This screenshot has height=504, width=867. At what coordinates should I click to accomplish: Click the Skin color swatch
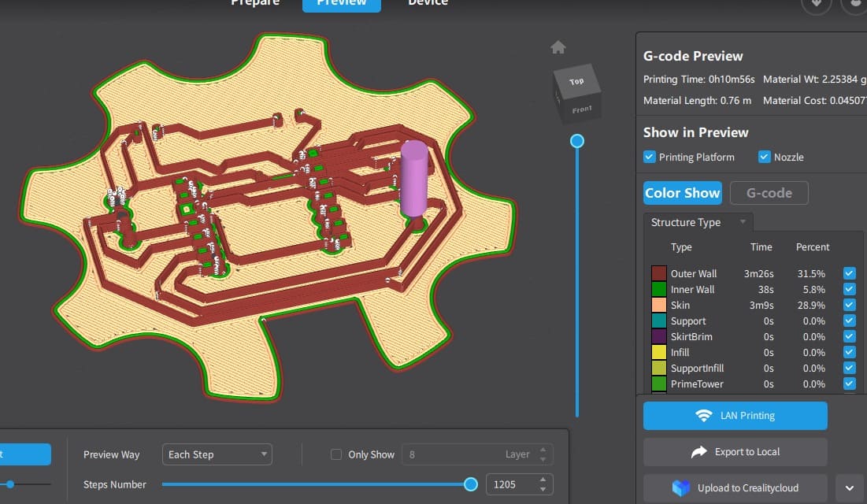(x=658, y=305)
